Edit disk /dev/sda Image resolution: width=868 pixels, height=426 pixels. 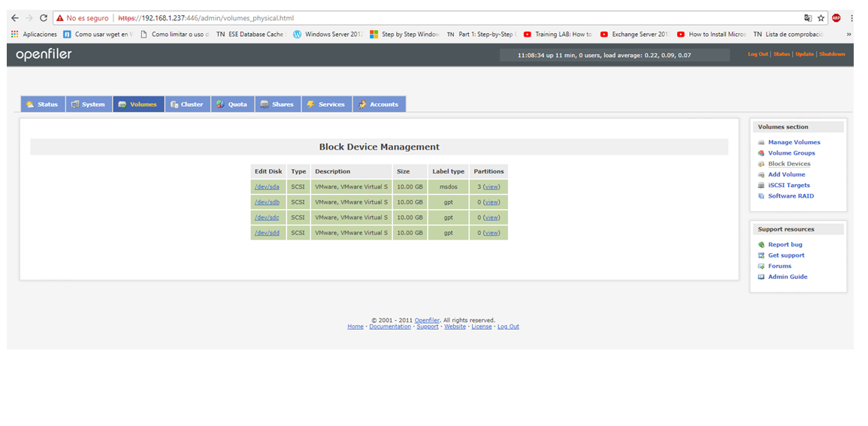click(267, 187)
